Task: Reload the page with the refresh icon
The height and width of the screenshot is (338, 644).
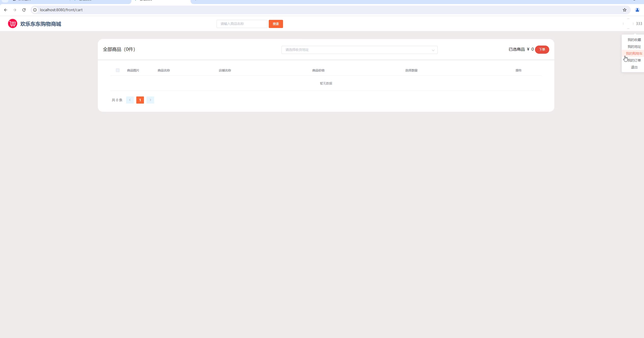Action: click(x=24, y=10)
